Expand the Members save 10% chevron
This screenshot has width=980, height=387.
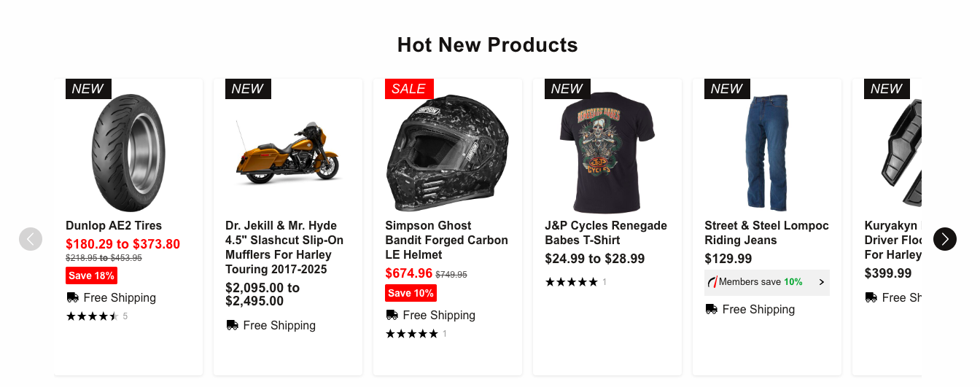coord(822,282)
